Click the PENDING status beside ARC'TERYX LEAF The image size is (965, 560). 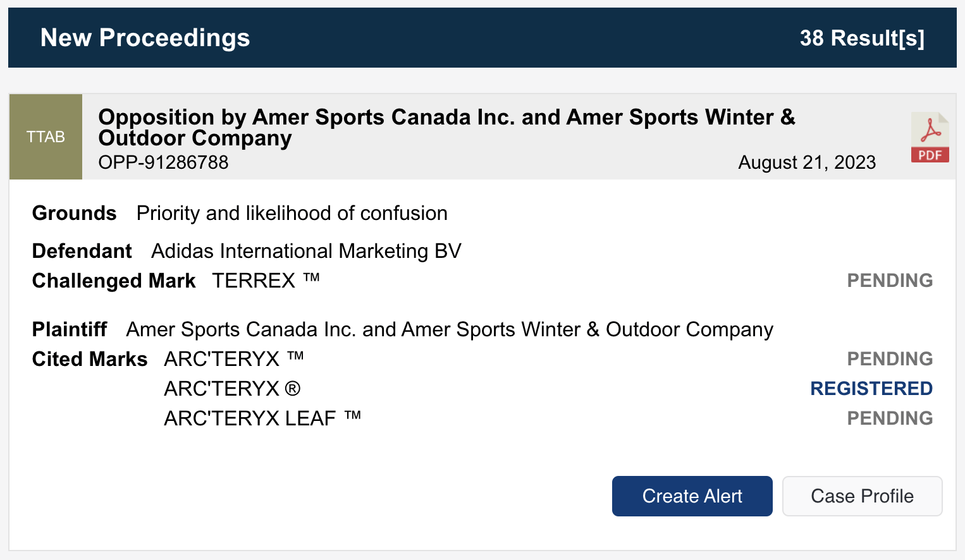[x=889, y=418]
